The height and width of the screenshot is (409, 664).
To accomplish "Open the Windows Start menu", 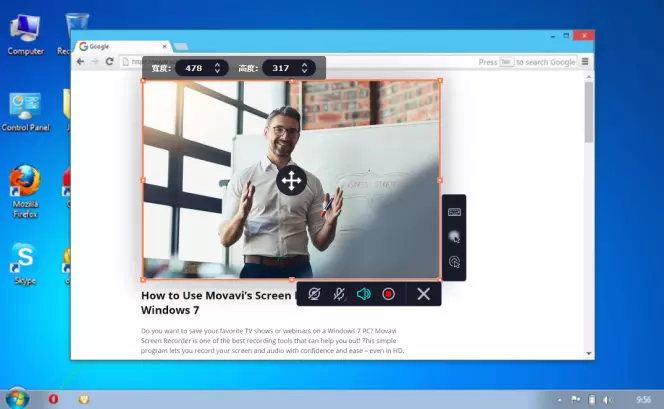I will [x=18, y=398].
